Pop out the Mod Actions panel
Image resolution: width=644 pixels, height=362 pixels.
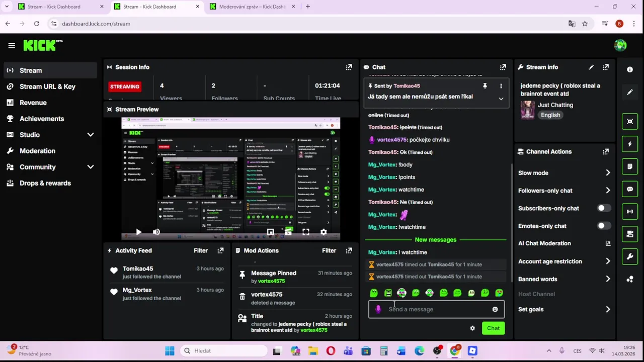(x=349, y=250)
